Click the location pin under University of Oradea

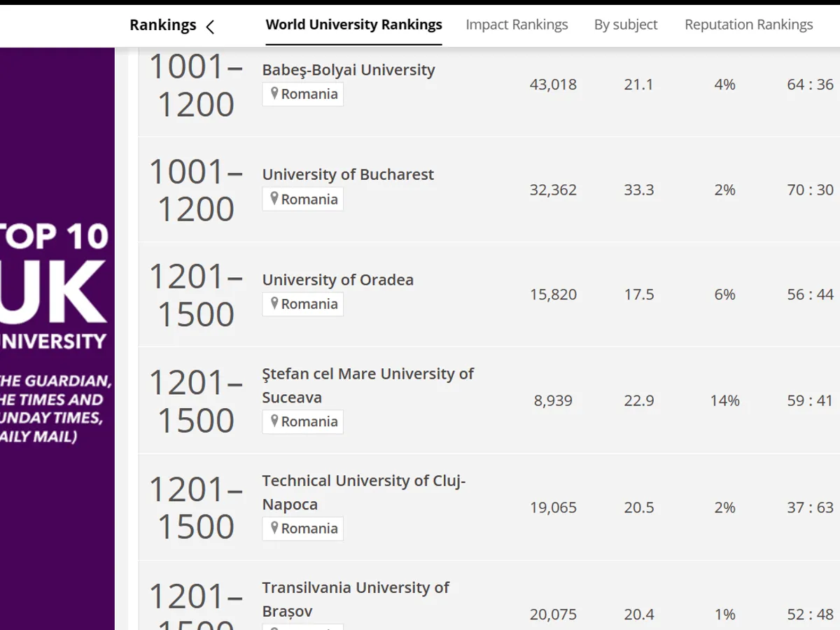[x=274, y=304]
